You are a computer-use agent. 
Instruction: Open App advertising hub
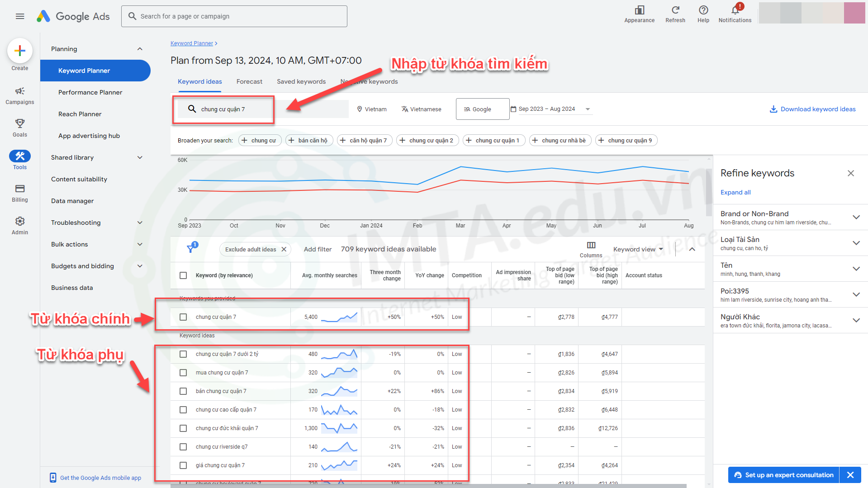point(89,136)
